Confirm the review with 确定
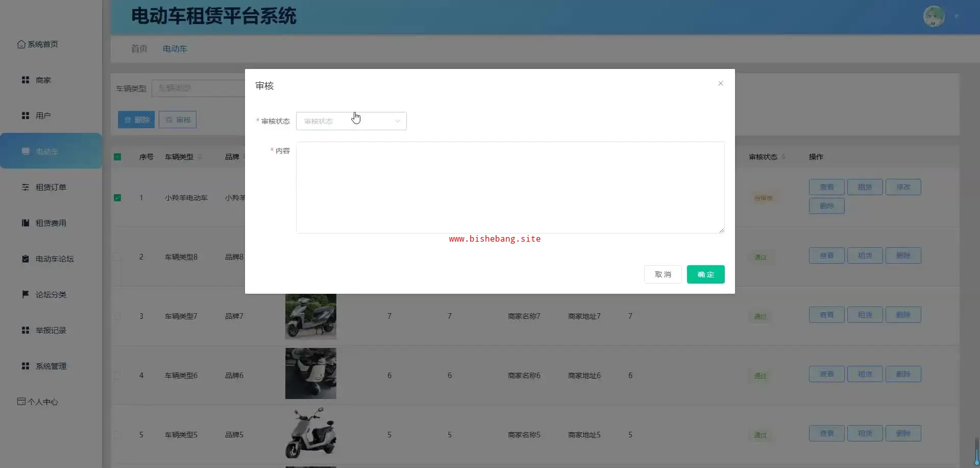This screenshot has width=980, height=468. (x=706, y=274)
